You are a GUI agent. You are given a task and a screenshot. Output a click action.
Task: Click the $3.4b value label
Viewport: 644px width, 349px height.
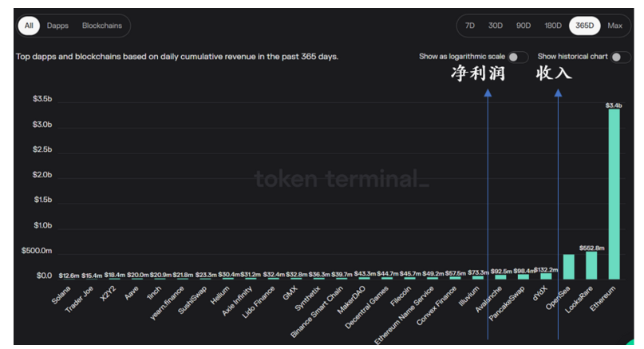(614, 105)
